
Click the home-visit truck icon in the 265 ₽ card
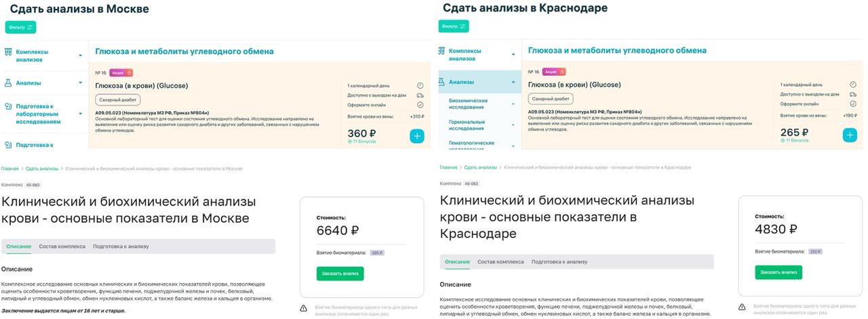853,94
